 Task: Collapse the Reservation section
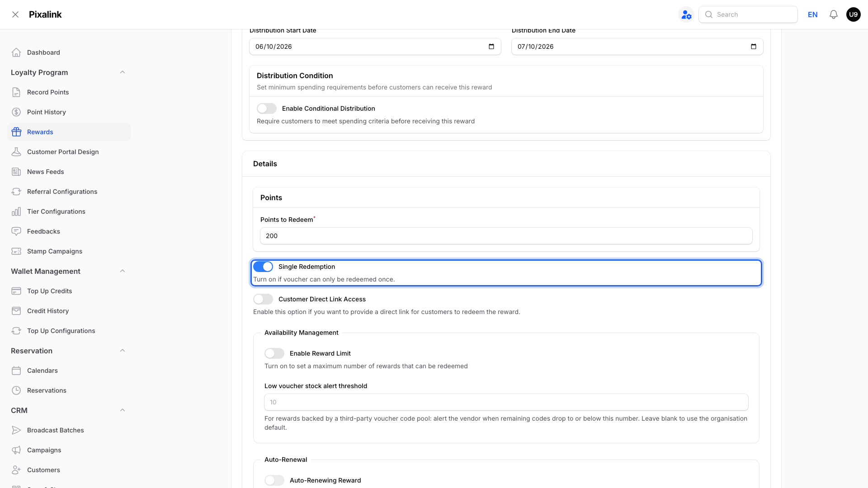pos(123,351)
